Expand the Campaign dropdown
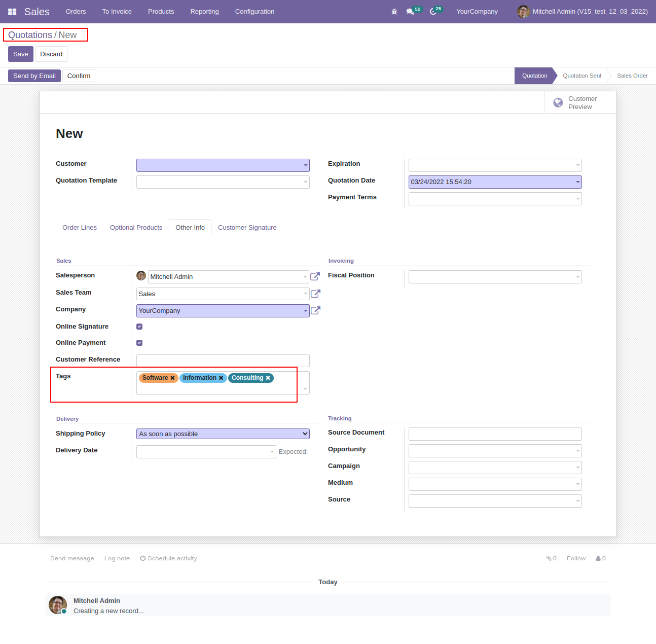 578,468
